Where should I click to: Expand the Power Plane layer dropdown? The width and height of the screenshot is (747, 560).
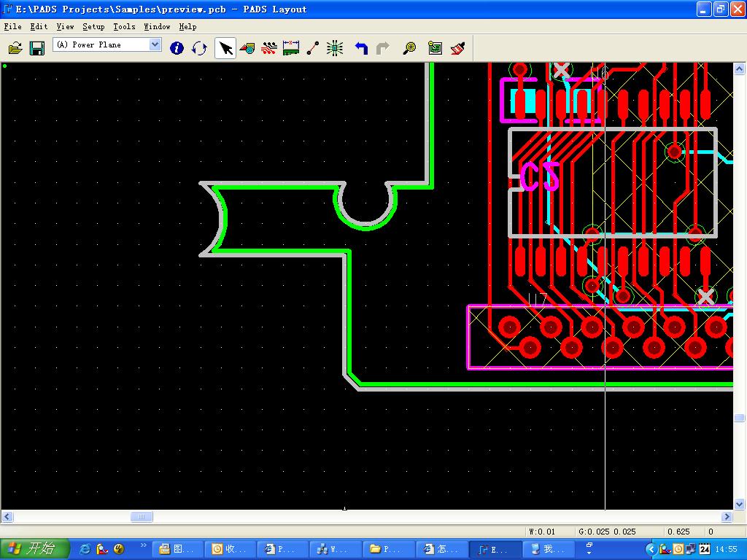pos(155,44)
